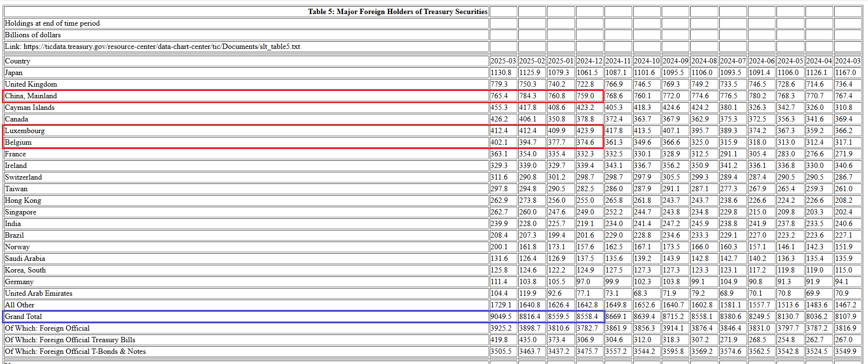Click Grand Total 2025-03 value 9049.5
This screenshot has width=868, height=364.
pos(503,317)
